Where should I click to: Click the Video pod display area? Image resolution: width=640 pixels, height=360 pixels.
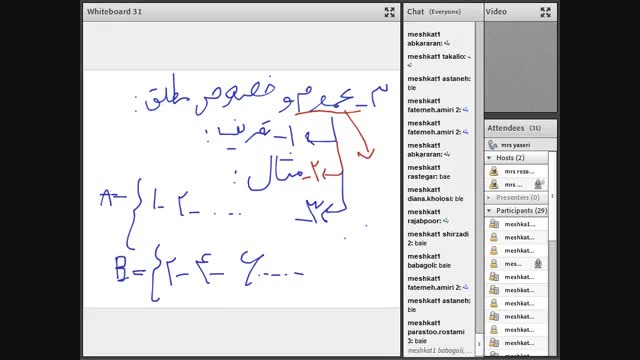(x=520, y=67)
